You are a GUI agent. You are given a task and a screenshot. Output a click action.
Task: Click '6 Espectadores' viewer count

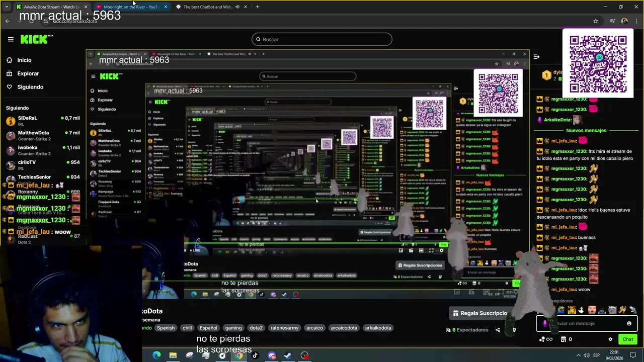click(467, 330)
